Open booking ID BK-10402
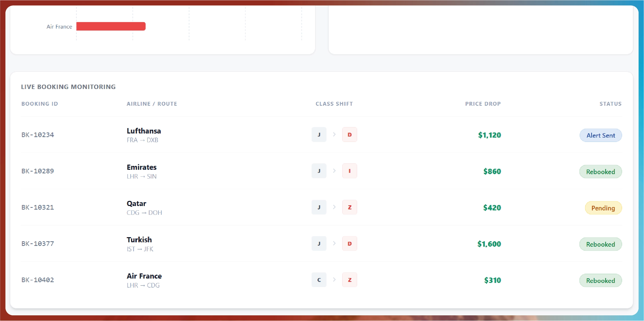The width and height of the screenshot is (644, 321). [x=38, y=280]
